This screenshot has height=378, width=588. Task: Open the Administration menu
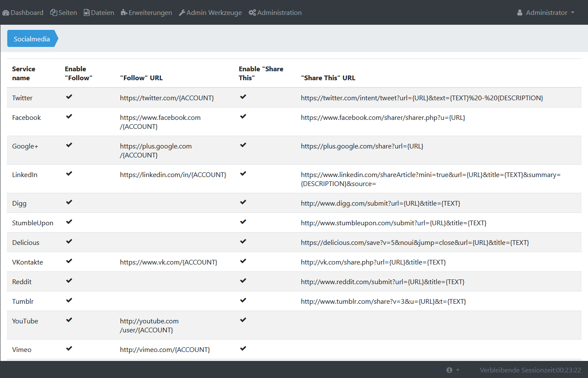coord(275,13)
